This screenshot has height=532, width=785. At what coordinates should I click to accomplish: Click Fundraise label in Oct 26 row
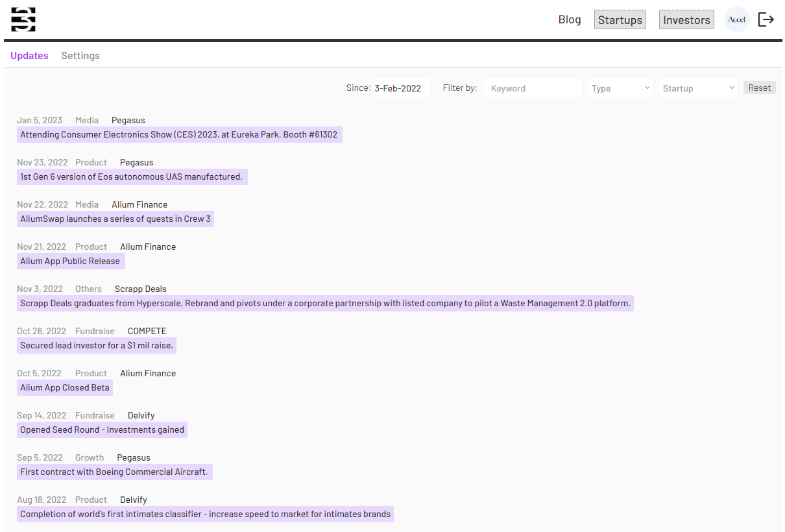(x=95, y=332)
